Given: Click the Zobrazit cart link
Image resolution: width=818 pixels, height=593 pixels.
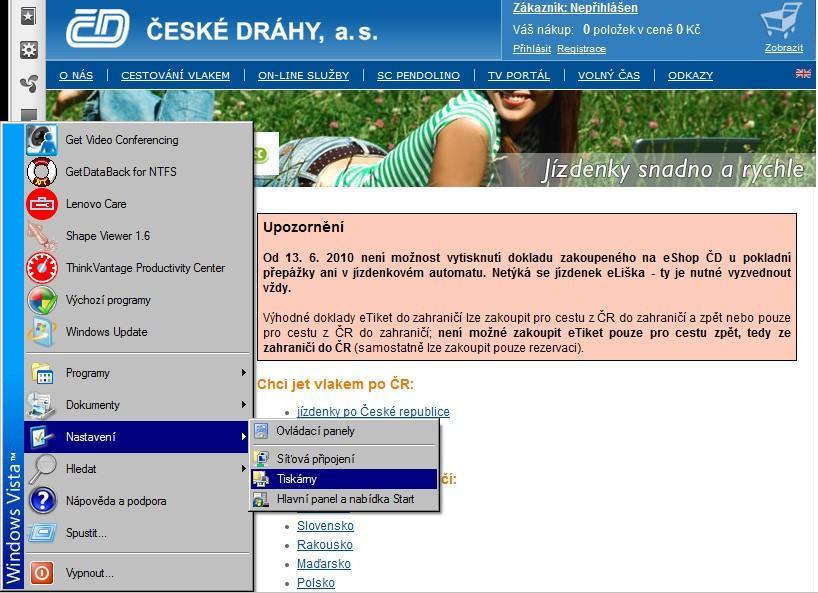Looking at the screenshot, I should pyautogui.click(x=784, y=47).
